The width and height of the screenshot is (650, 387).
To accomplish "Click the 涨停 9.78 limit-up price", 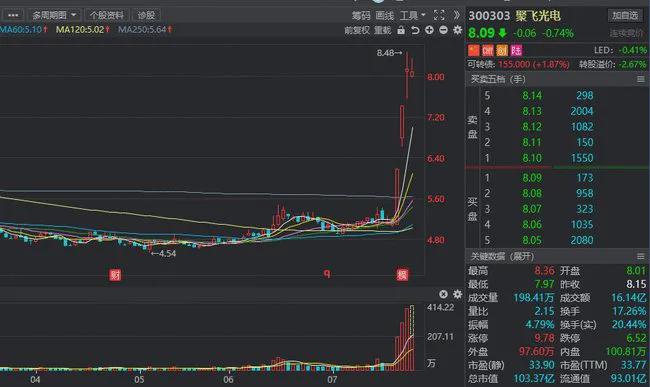I will pyautogui.click(x=544, y=338).
